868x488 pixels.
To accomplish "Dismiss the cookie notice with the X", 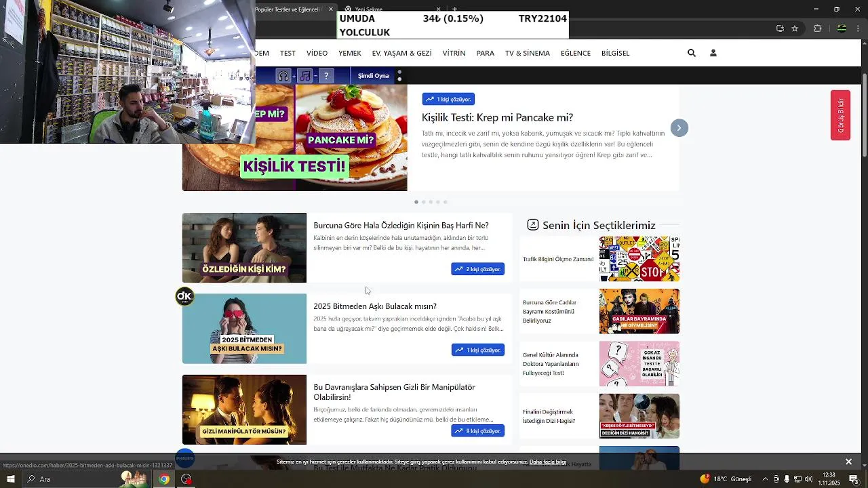I will pyautogui.click(x=848, y=462).
